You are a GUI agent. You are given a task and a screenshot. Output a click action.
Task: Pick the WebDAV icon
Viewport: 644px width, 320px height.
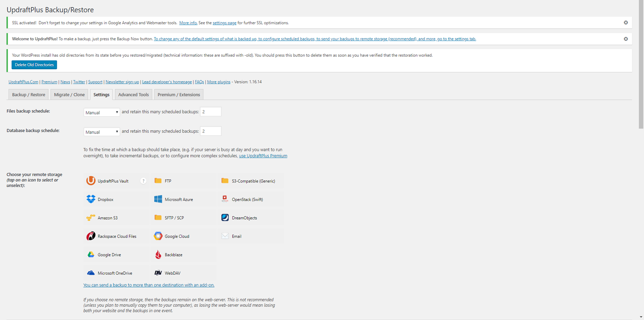(158, 273)
